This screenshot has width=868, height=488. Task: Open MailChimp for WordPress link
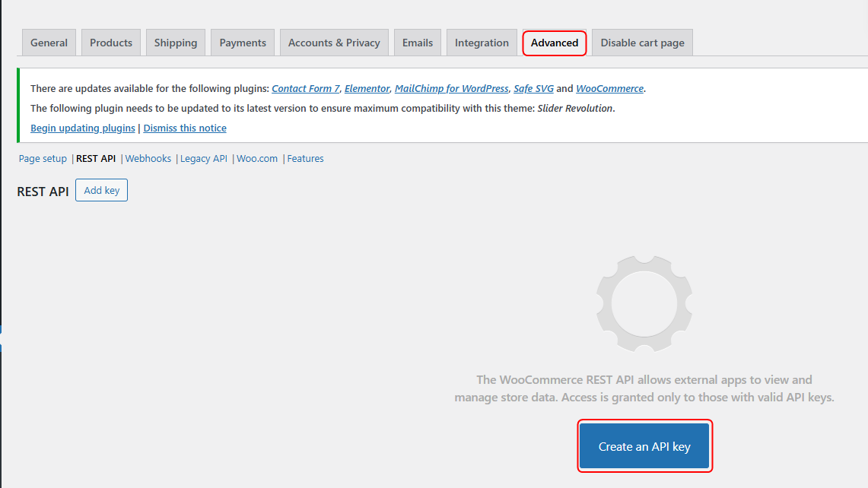pos(451,88)
